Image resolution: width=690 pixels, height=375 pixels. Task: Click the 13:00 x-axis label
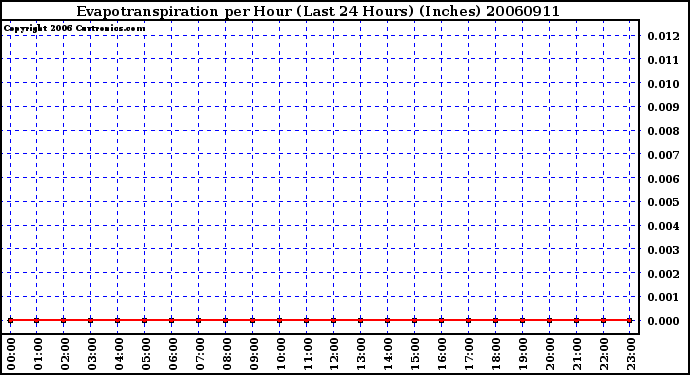point(362,354)
